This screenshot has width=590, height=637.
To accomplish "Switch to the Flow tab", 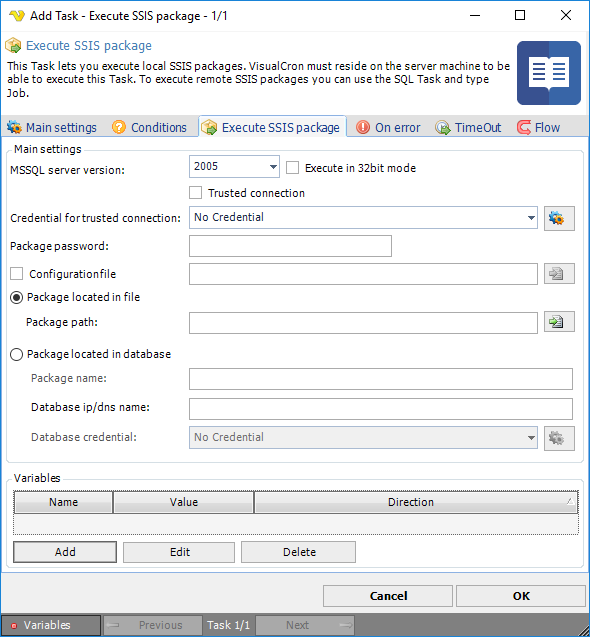I will (539, 128).
